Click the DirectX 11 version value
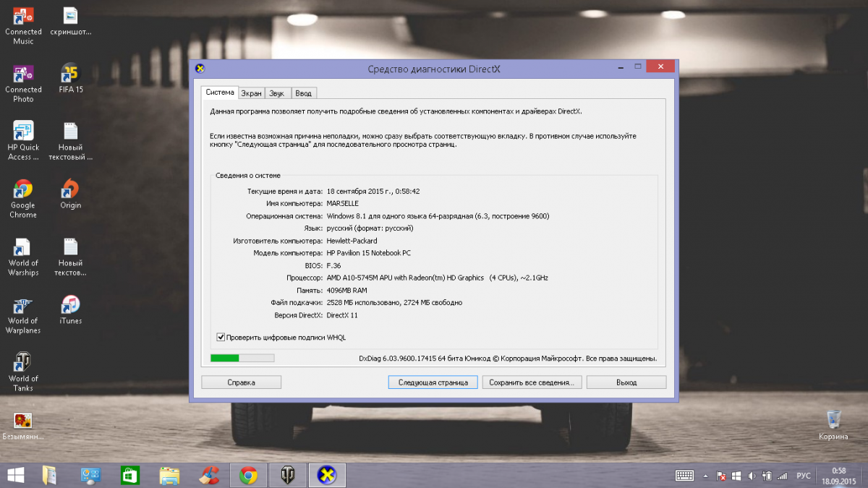This screenshot has height=488, width=868. tap(342, 314)
